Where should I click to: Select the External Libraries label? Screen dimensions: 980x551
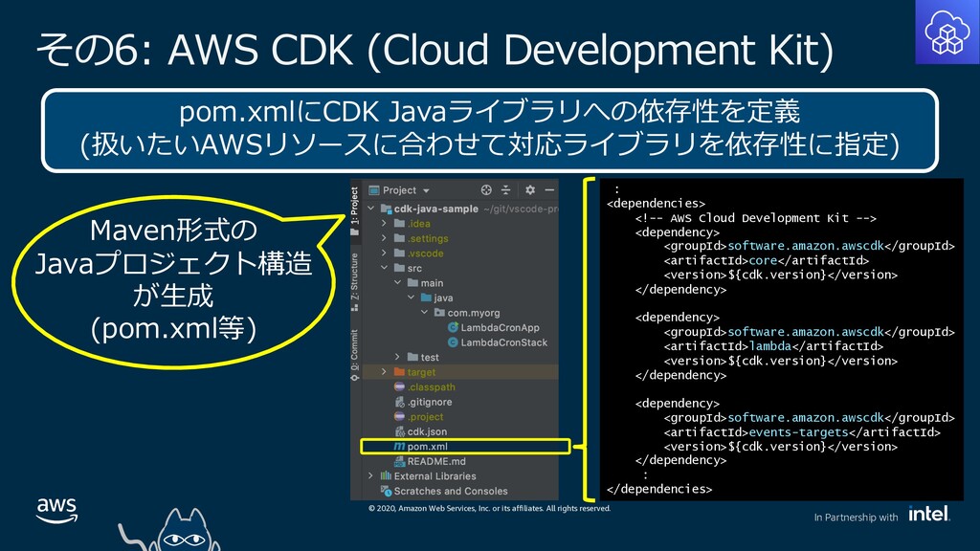[x=434, y=476]
